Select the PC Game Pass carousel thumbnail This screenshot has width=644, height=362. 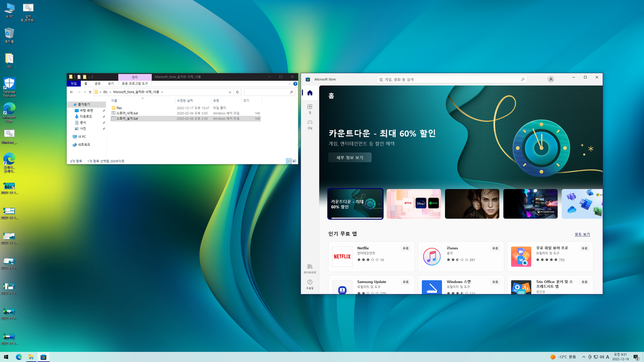530,204
